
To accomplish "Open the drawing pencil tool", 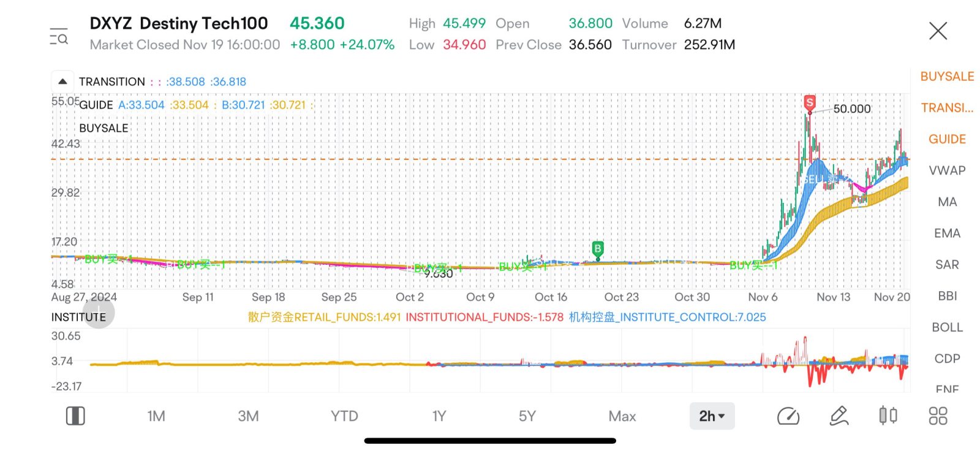I will [x=839, y=416].
